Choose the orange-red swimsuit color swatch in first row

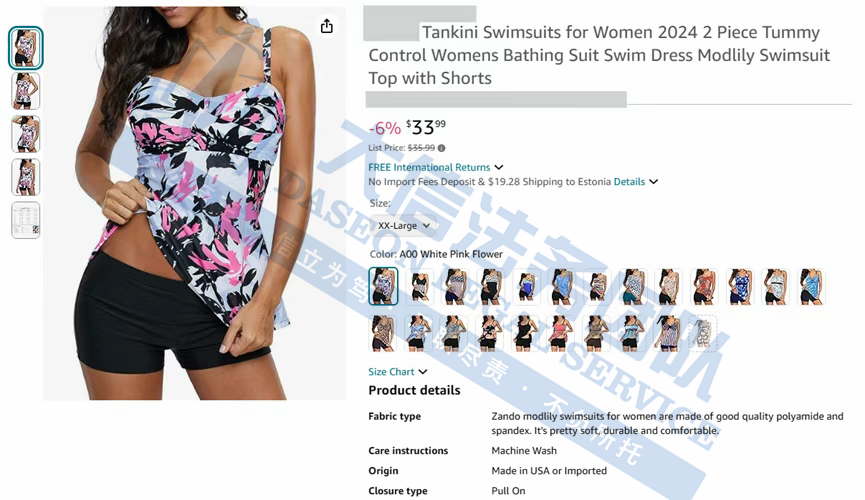(704, 286)
